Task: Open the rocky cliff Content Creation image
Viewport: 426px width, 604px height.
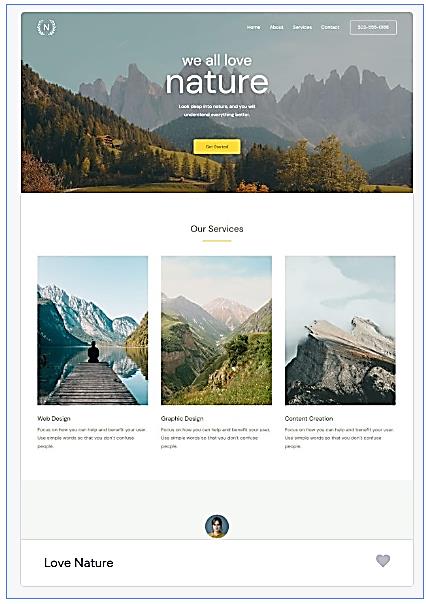Action: [340, 330]
